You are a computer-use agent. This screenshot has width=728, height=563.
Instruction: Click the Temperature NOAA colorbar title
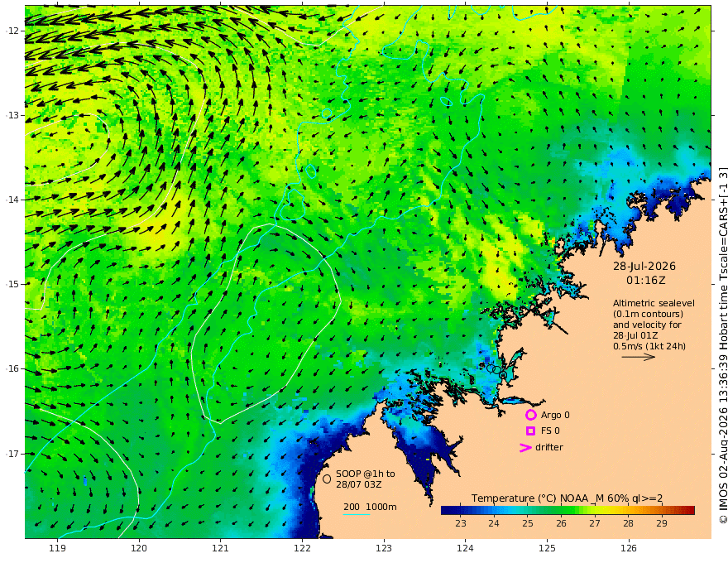567,498
